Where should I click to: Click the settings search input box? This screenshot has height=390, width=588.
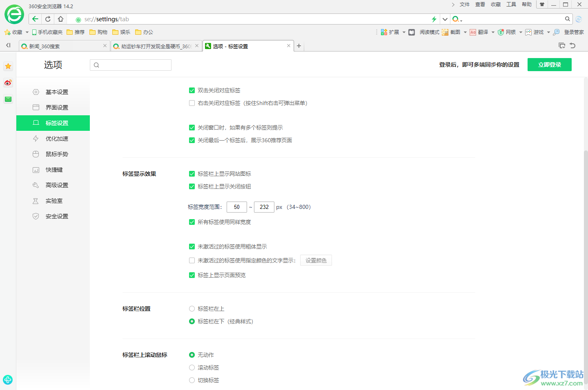[x=131, y=65]
